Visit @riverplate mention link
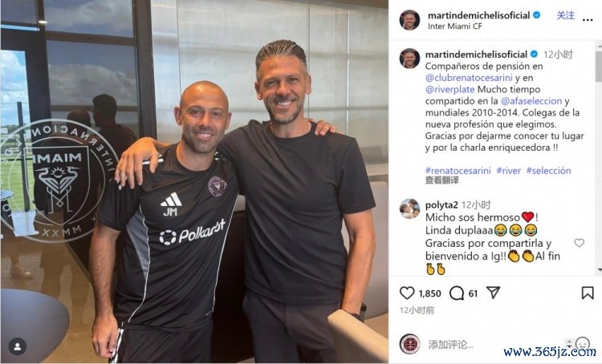This screenshot has height=364, width=602. pos(450,89)
